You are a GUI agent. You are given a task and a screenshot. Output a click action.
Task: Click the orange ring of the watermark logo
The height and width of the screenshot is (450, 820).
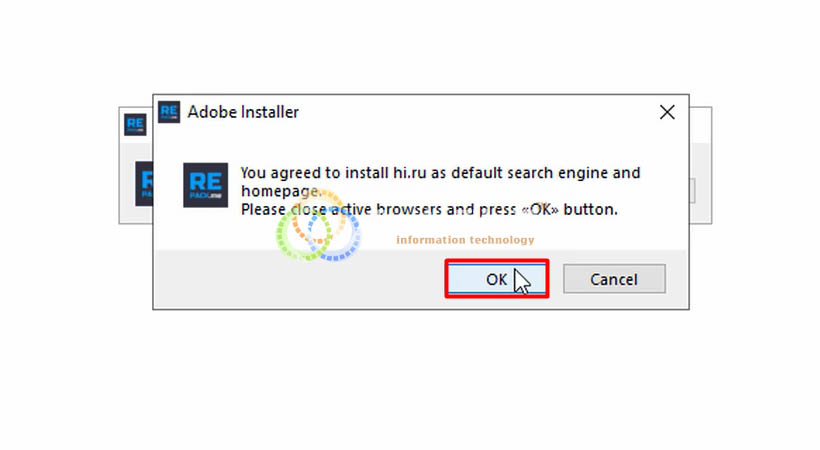[318, 216]
